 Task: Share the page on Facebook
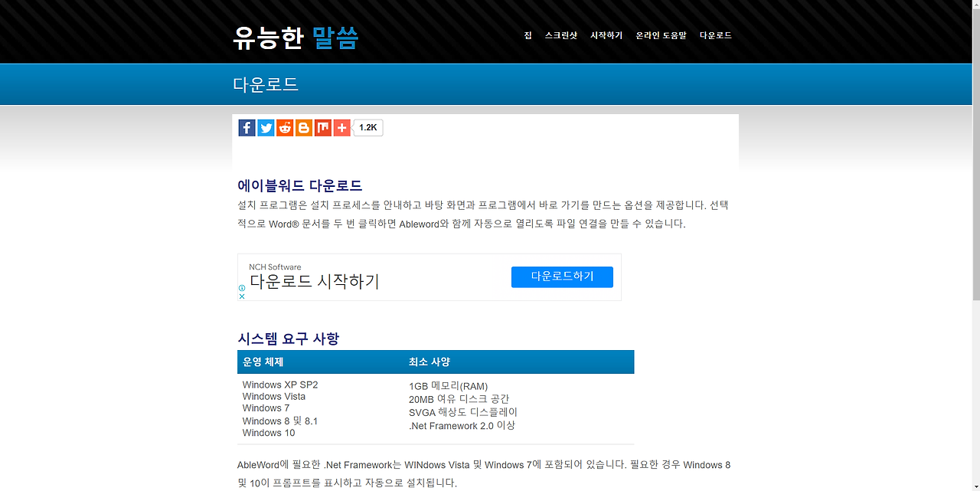tap(247, 127)
